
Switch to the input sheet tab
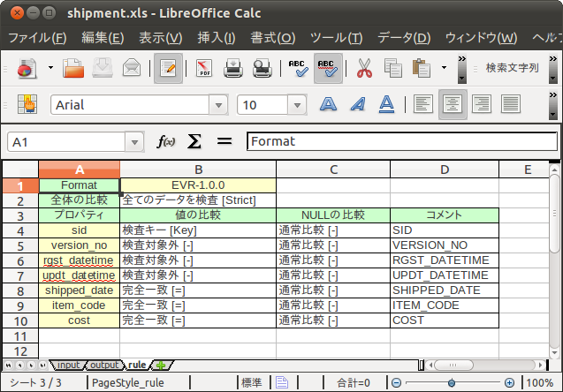tap(68, 365)
